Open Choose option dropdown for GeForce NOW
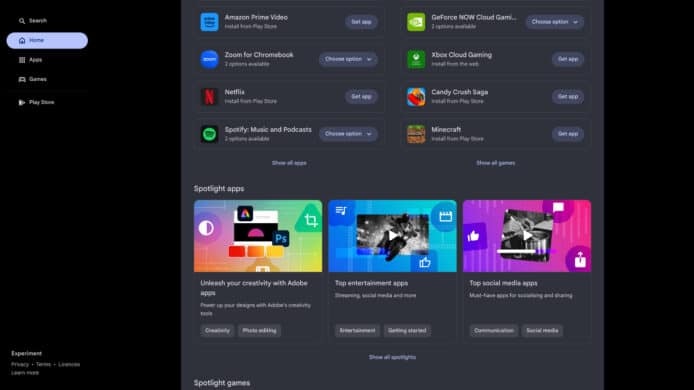Screen dimensions: 694x390 555,22
